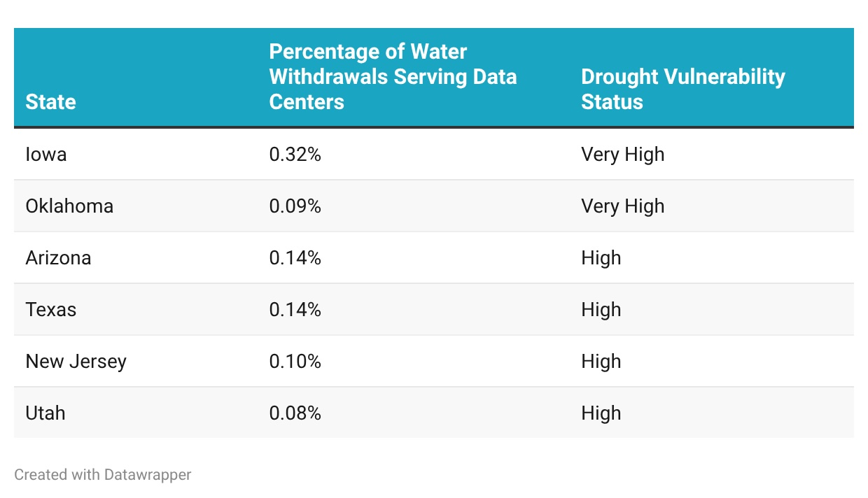Select Iowa's Very High drought status
The image size is (868, 498).
pyautogui.click(x=622, y=154)
